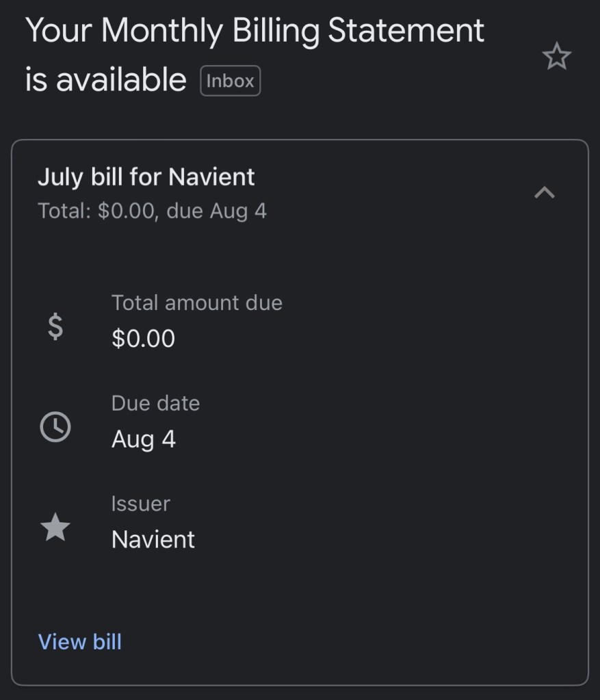Select the total $0.00 due Aug 4 summary
The width and height of the screenshot is (600, 700).
pos(152,211)
